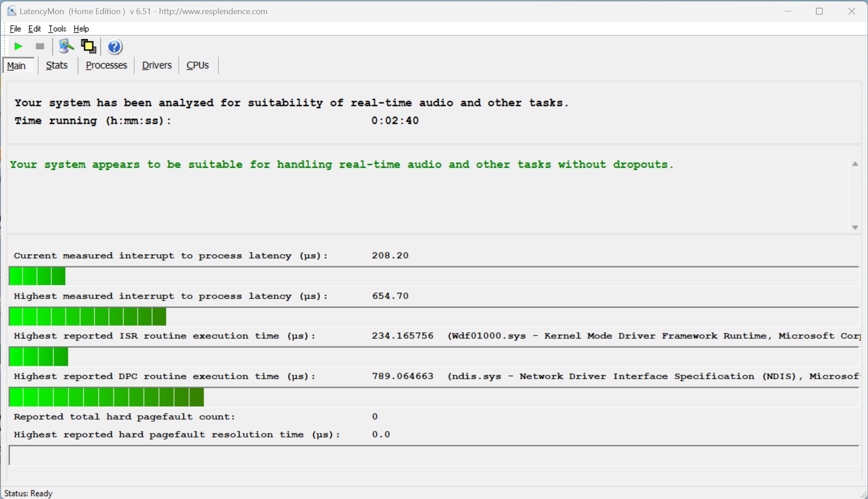The image size is (868, 499).
Task: Click the yellow overlapping windows toolbar icon
Action: point(88,47)
